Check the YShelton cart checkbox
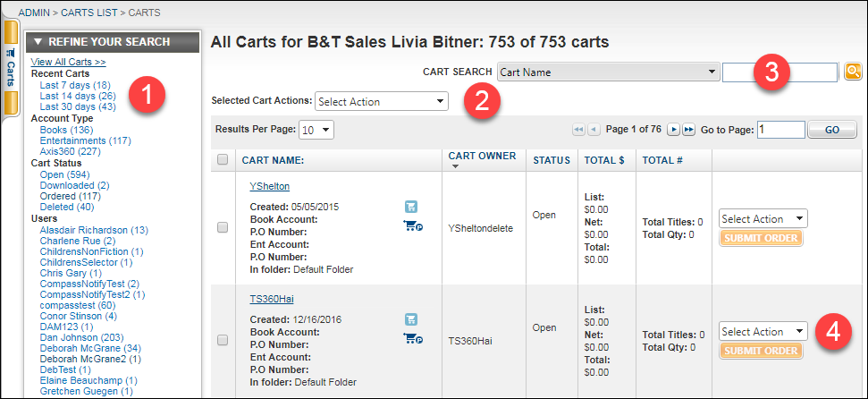 pyautogui.click(x=223, y=227)
